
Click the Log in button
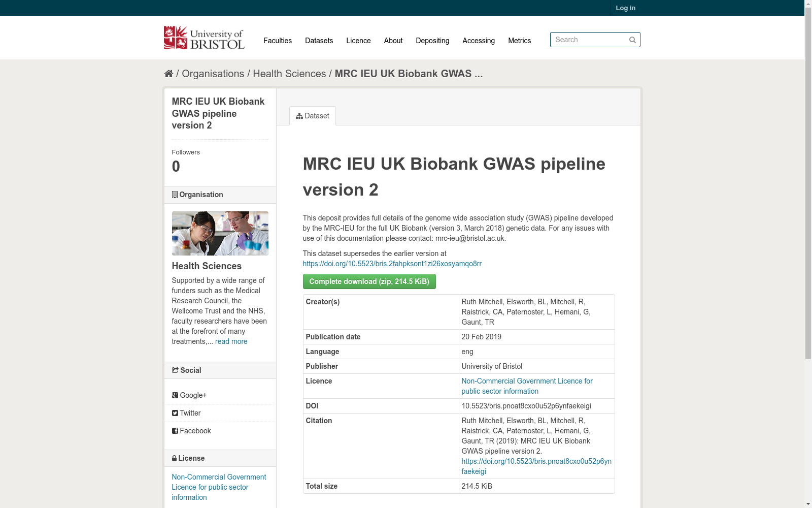click(x=625, y=8)
